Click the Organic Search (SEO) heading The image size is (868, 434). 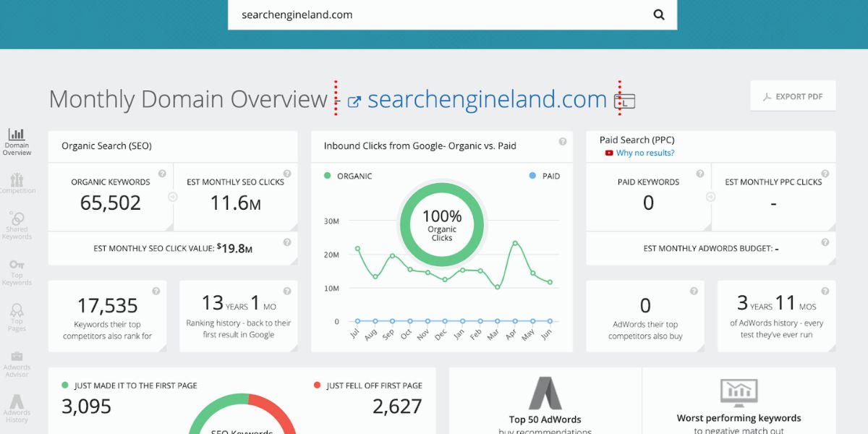[x=106, y=146]
